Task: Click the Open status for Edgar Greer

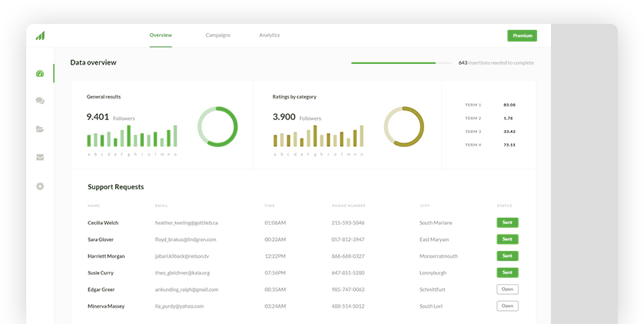Action: click(507, 289)
